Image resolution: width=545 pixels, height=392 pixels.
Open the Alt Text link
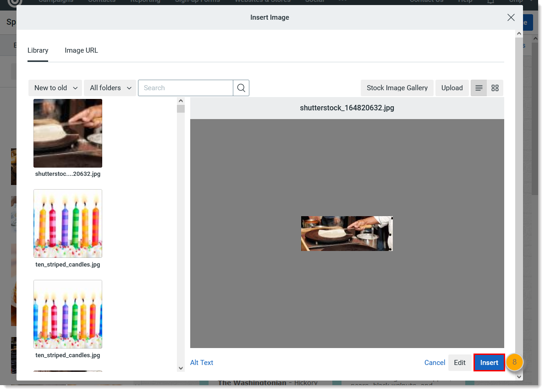(x=202, y=363)
